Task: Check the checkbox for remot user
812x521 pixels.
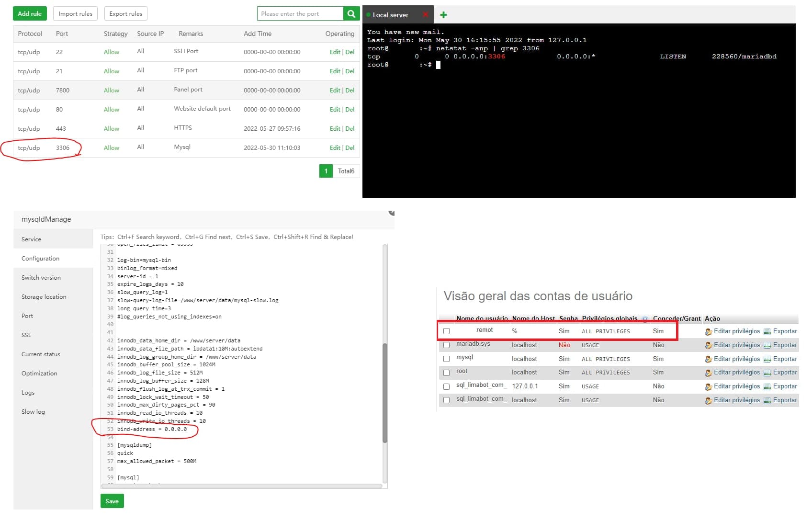Action: [x=446, y=331]
